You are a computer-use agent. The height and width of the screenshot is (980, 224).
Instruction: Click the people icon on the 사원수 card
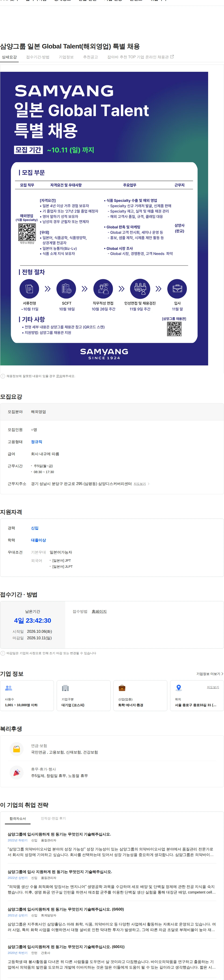9,688
